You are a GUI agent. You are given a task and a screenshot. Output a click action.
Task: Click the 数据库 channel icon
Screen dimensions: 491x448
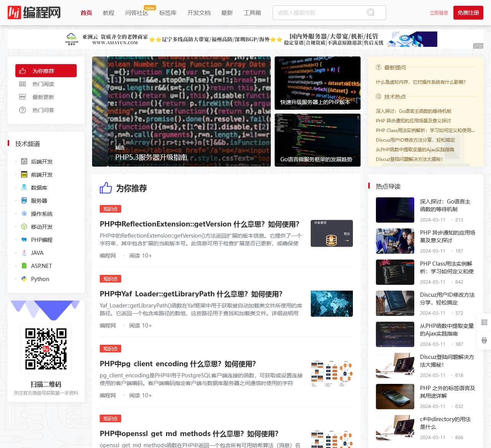tap(24, 188)
